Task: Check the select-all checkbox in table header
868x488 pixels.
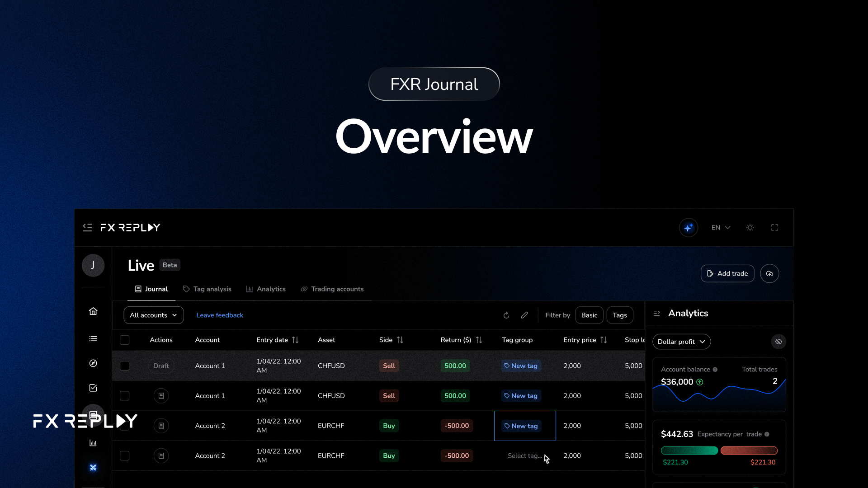Action: click(x=125, y=340)
